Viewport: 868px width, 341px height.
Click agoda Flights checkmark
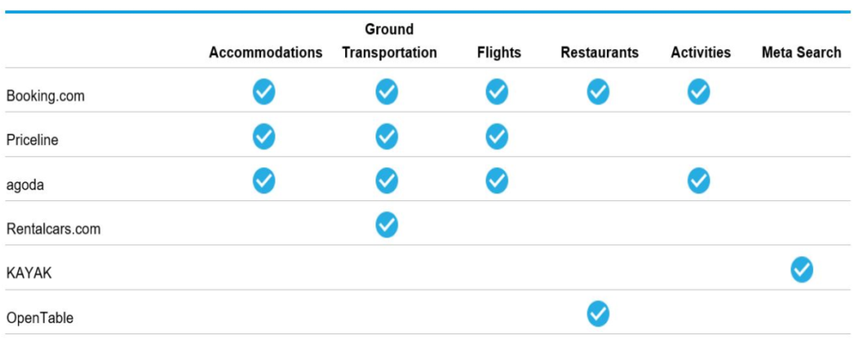point(497,181)
